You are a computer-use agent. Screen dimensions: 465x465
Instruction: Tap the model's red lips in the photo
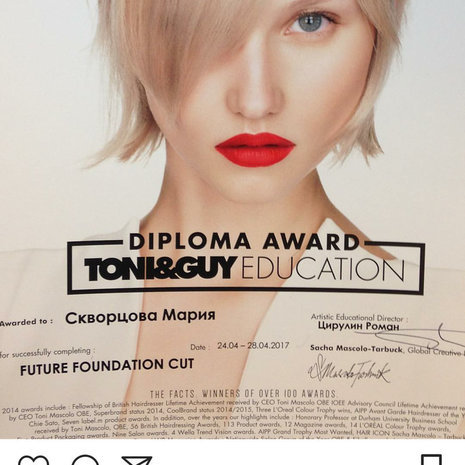[x=255, y=149]
